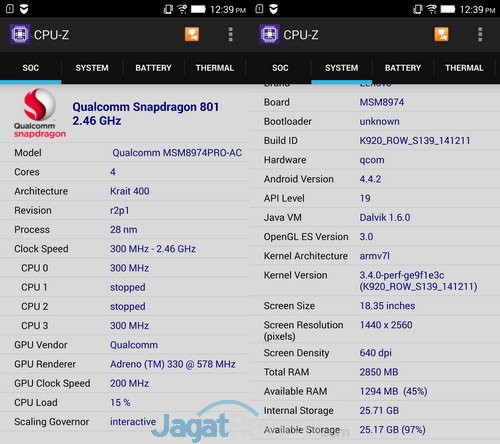Tap the 12:39 PM clock in left status bar
This screenshot has height=444, width=500.
228,10
